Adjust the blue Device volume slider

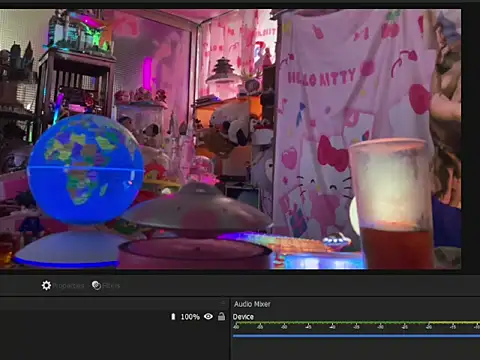tap(356, 336)
